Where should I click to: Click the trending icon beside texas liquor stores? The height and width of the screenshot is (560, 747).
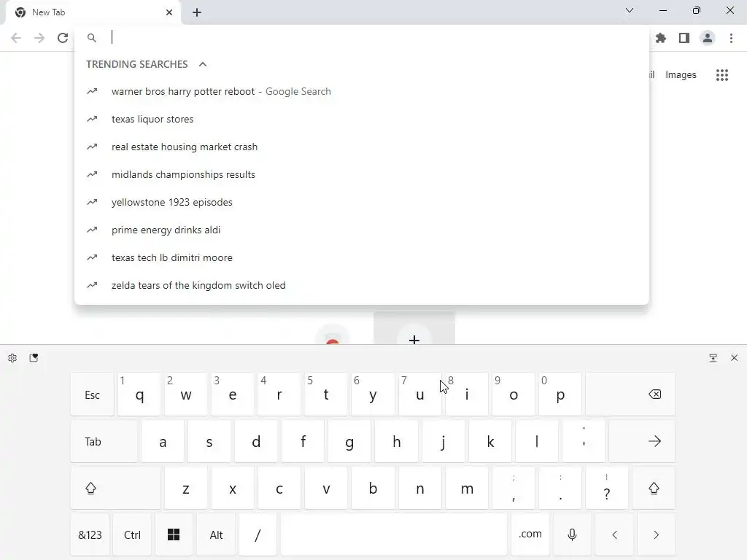point(92,119)
